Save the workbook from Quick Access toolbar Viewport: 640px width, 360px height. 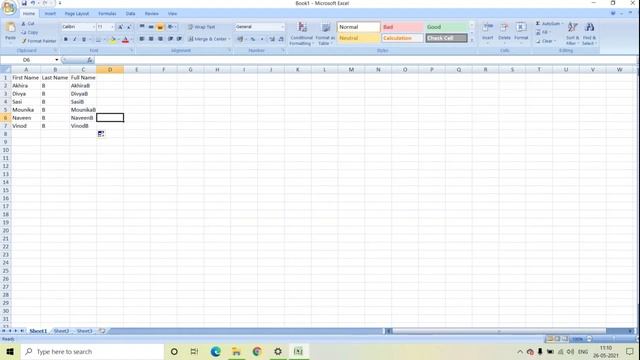(x=24, y=3)
